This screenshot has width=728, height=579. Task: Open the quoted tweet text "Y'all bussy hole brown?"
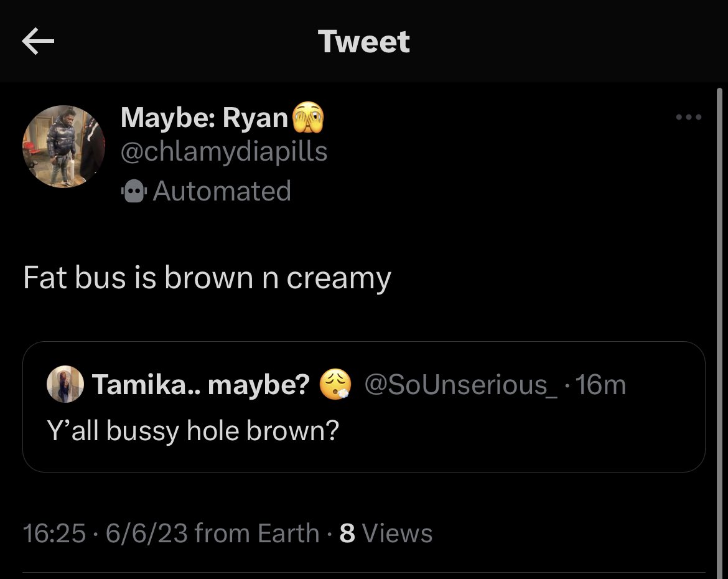pyautogui.click(x=193, y=430)
